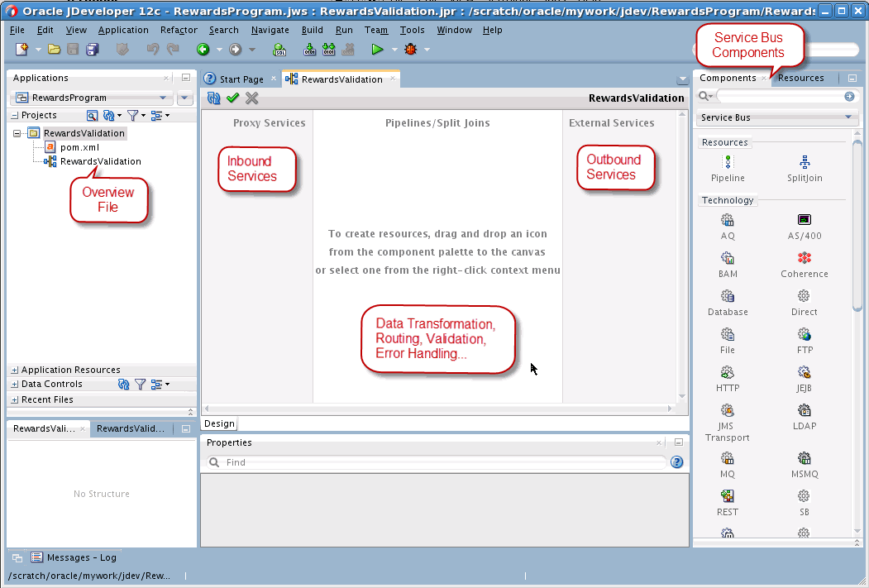Click the Open folder toolbar icon
The width and height of the screenshot is (869, 588).
(x=54, y=50)
